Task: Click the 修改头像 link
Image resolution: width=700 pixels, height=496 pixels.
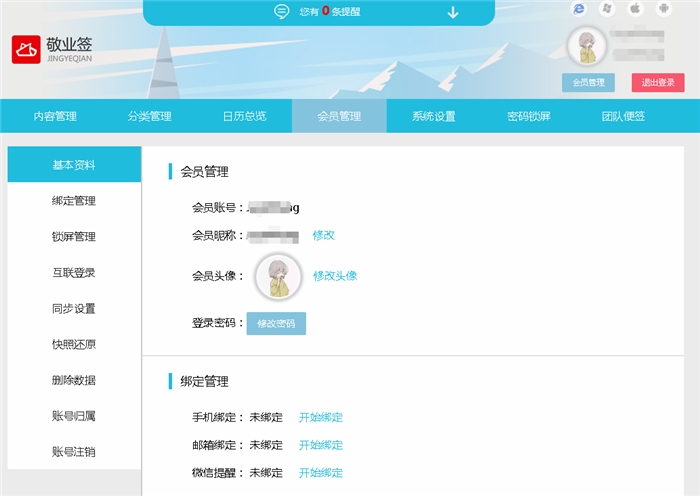Action: tap(335, 276)
